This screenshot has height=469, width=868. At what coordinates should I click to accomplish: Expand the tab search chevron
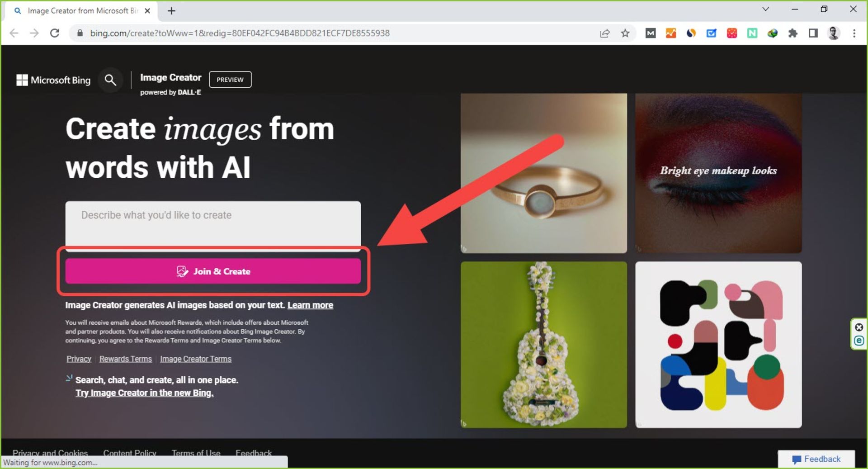pos(765,9)
